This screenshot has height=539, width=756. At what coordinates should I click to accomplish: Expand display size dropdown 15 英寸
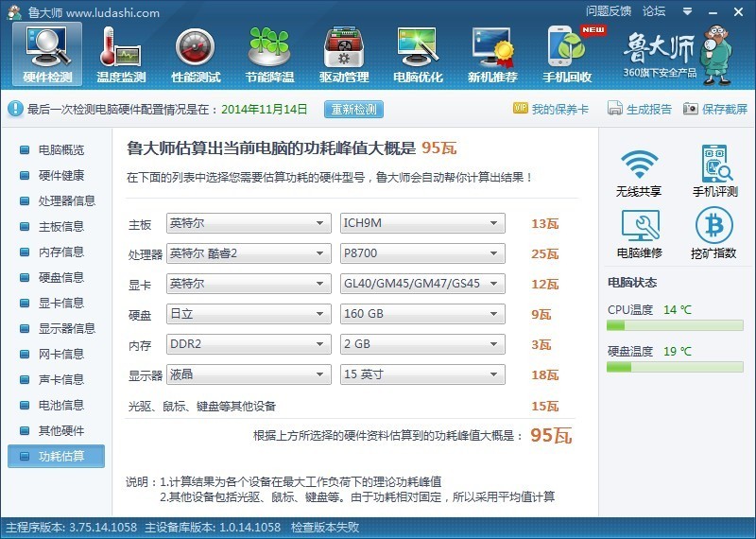click(x=422, y=374)
